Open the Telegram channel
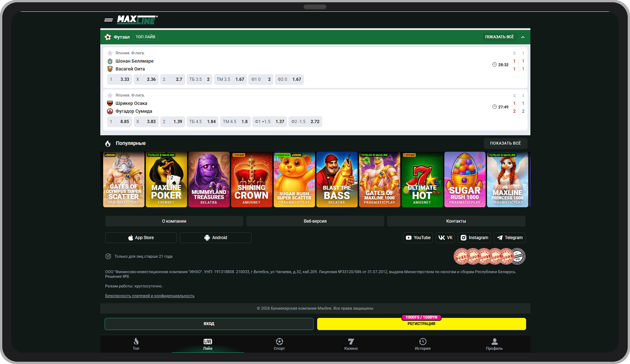The width and height of the screenshot is (630, 364). [510, 238]
